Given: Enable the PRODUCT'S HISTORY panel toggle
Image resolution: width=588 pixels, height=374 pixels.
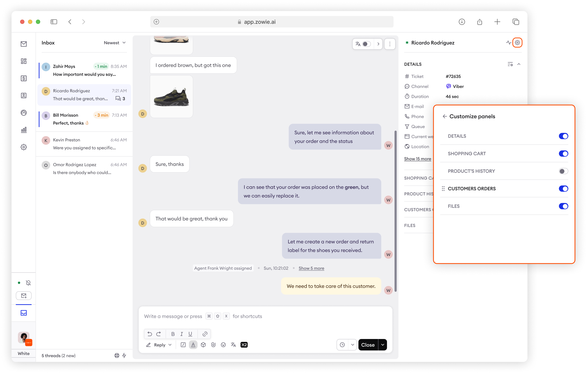Looking at the screenshot, I should pyautogui.click(x=563, y=171).
